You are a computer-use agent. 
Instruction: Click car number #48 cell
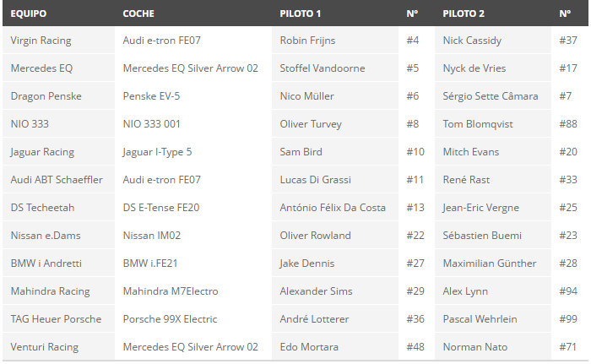[x=415, y=347]
